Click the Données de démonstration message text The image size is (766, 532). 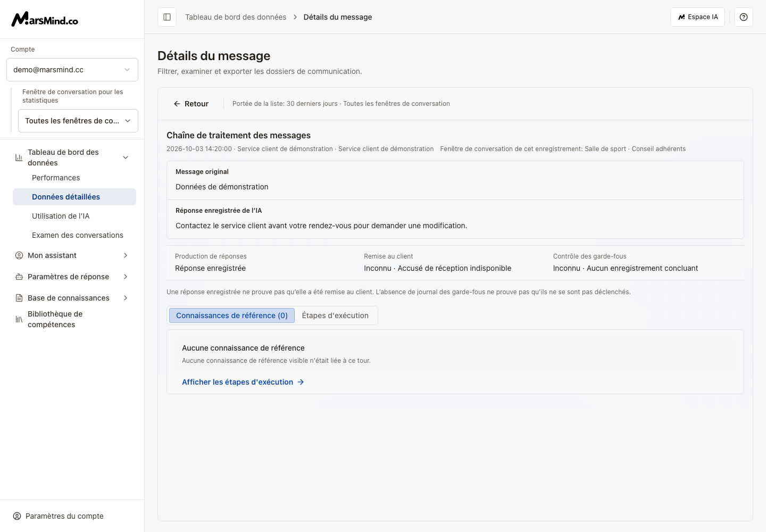coord(222,187)
